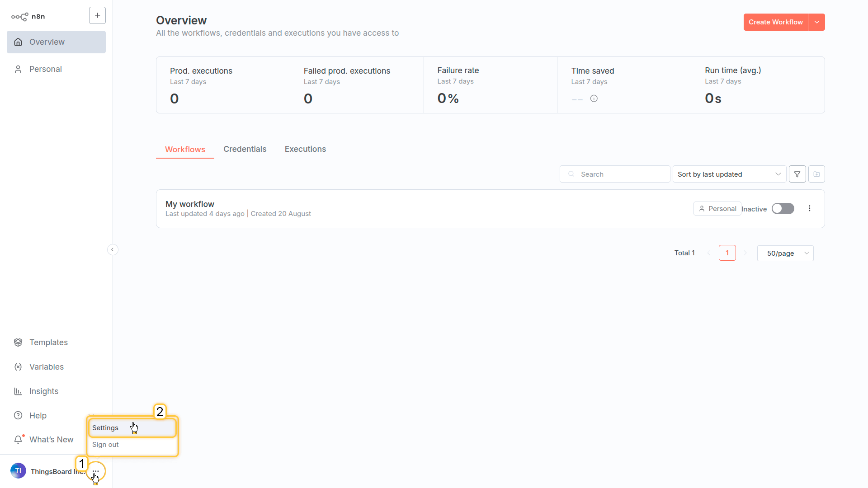The image size is (868, 488).
Task: Click the Create Workflow button
Action: pyautogui.click(x=775, y=22)
